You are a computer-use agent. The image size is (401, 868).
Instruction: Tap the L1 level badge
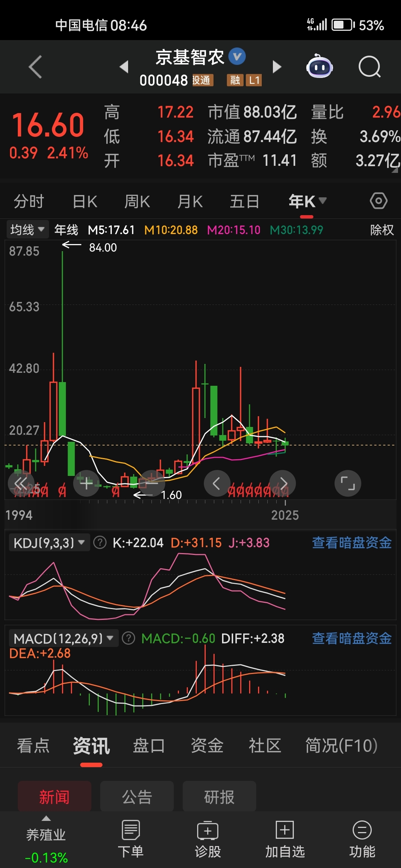click(x=254, y=80)
